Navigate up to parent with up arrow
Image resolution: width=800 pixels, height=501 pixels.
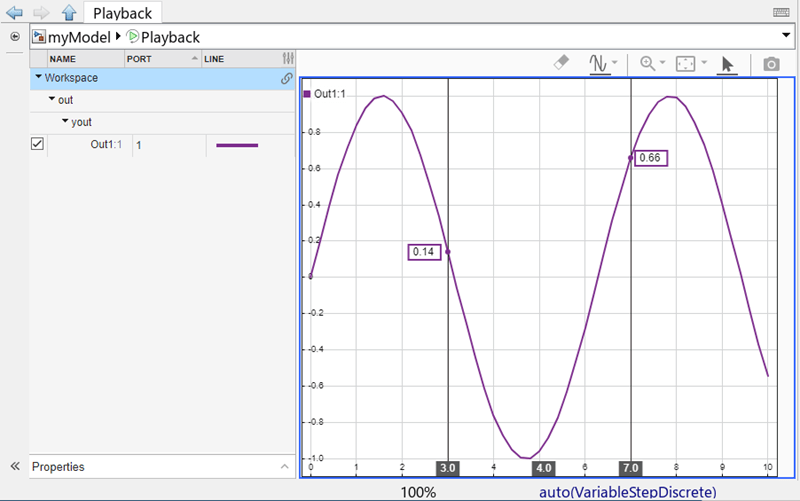69,12
